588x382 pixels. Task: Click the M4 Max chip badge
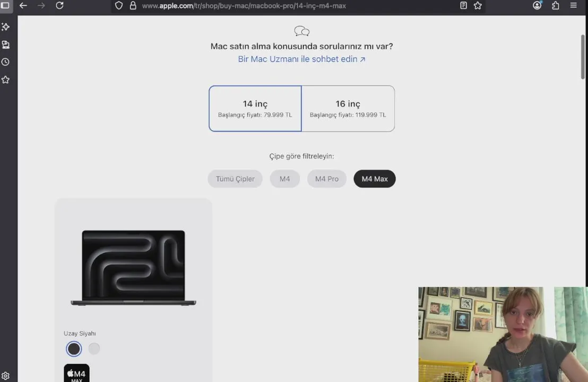coord(76,373)
